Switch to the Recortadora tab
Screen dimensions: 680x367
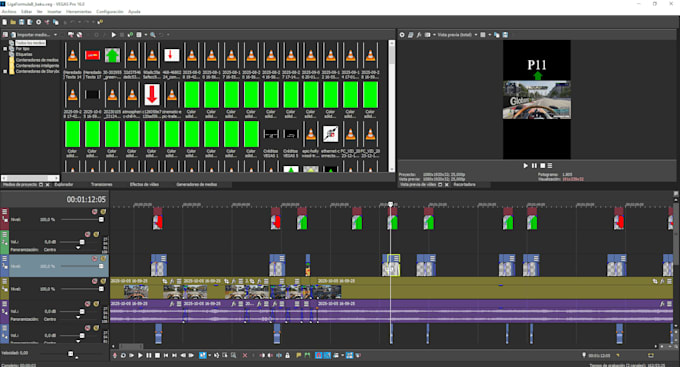click(x=464, y=184)
